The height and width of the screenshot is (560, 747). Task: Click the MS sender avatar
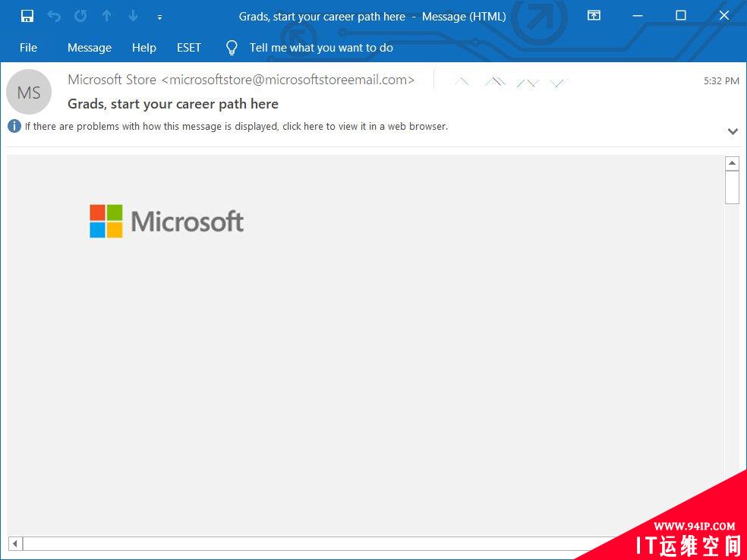[29, 93]
